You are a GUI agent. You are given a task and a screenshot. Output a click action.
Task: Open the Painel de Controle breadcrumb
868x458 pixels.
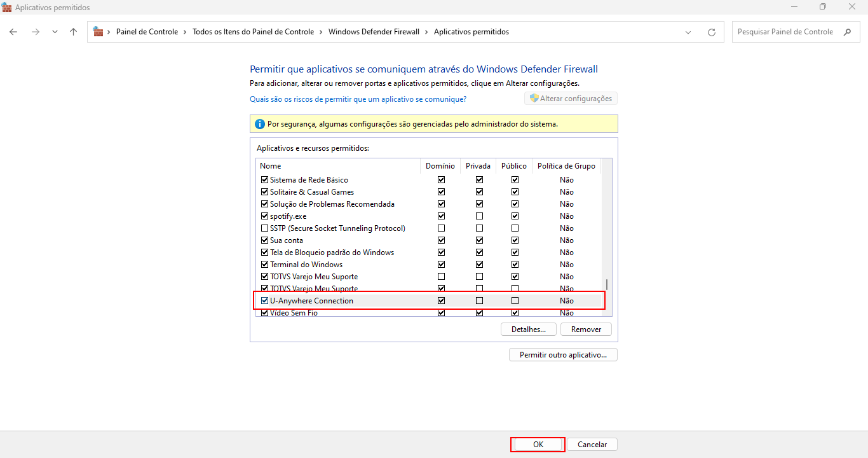click(x=147, y=32)
